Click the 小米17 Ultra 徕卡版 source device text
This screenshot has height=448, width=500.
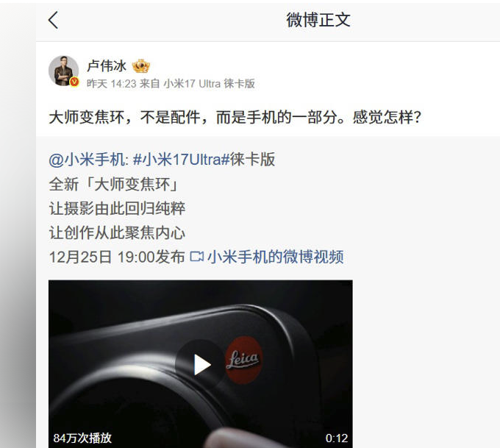click(209, 84)
